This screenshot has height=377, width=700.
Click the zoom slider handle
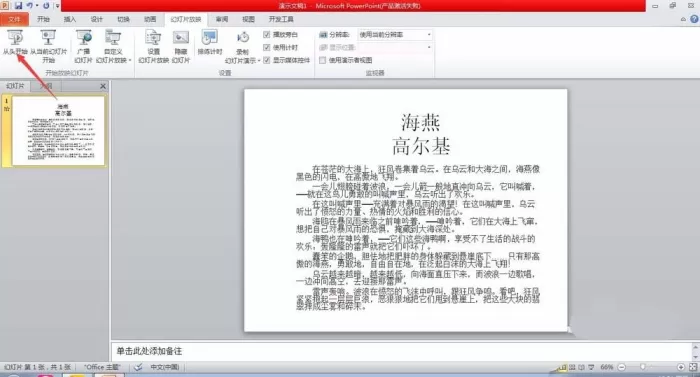pyautogui.click(x=642, y=367)
